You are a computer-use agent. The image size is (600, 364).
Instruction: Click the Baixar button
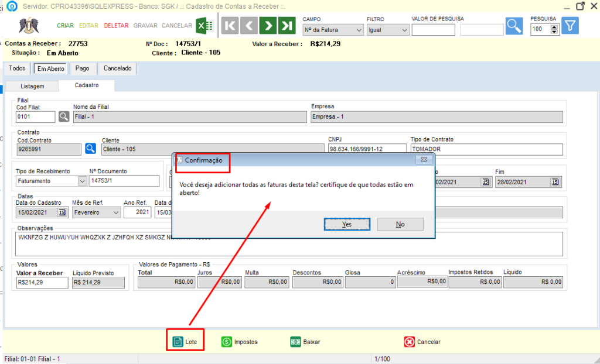(305, 342)
